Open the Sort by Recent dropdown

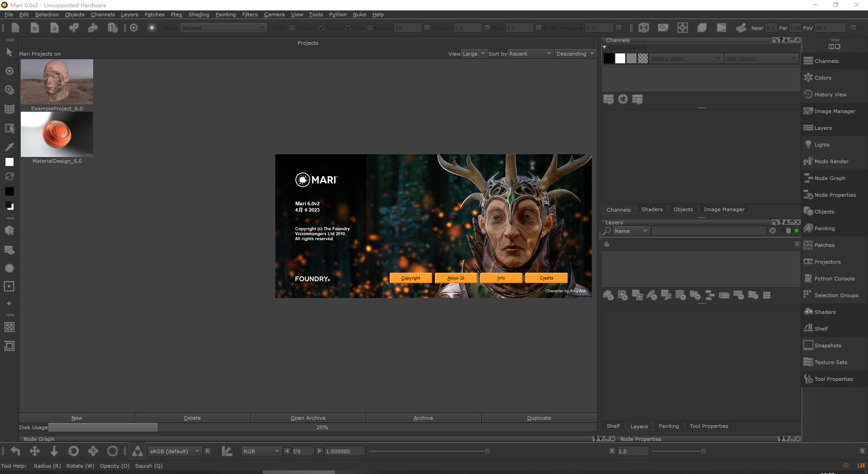tap(530, 54)
